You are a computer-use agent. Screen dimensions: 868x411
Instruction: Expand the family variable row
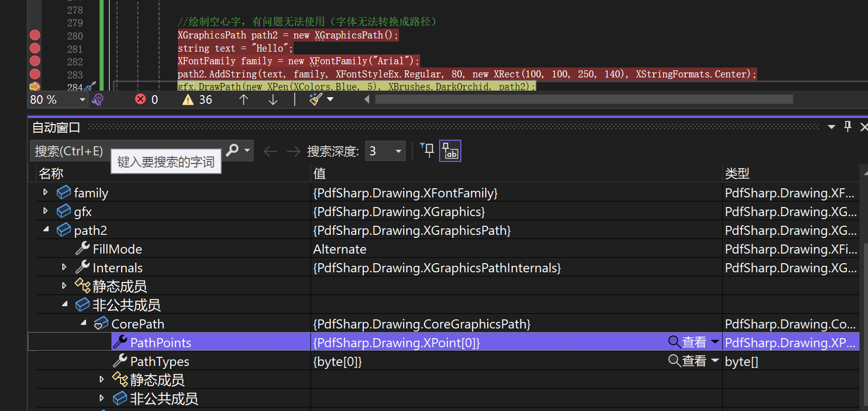click(46, 192)
